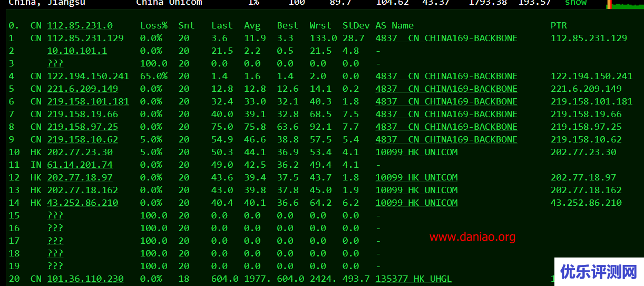Open IP link 202.77.18.97 in hop 12
The width and height of the screenshot is (644, 286).
pyautogui.click(x=80, y=177)
